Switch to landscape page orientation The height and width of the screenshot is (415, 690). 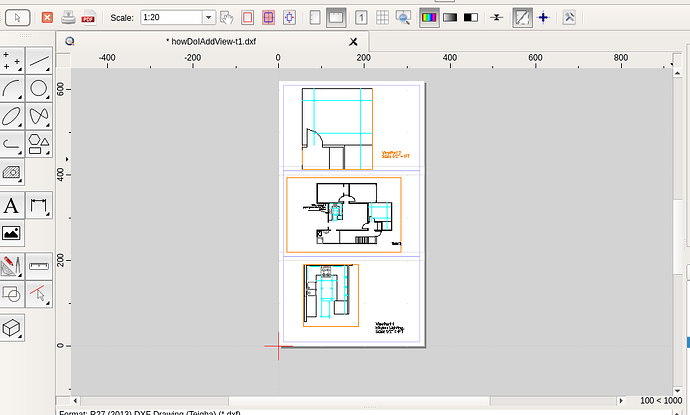(336, 18)
